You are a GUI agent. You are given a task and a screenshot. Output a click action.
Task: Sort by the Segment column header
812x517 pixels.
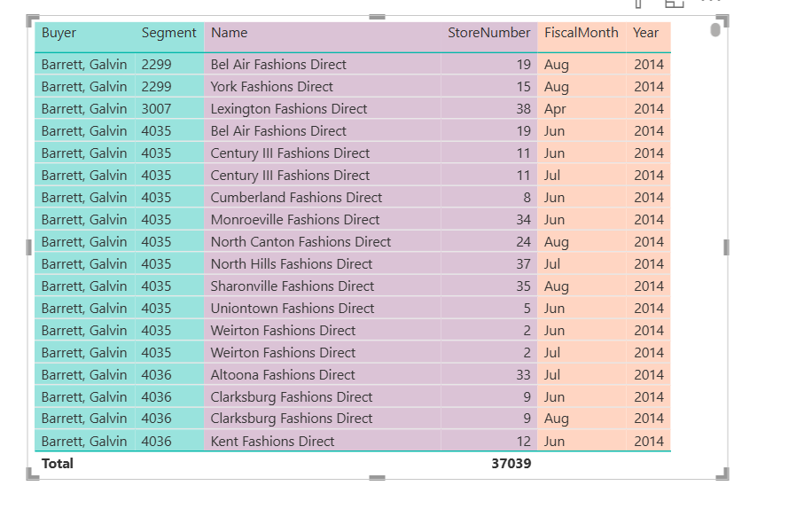(x=168, y=33)
